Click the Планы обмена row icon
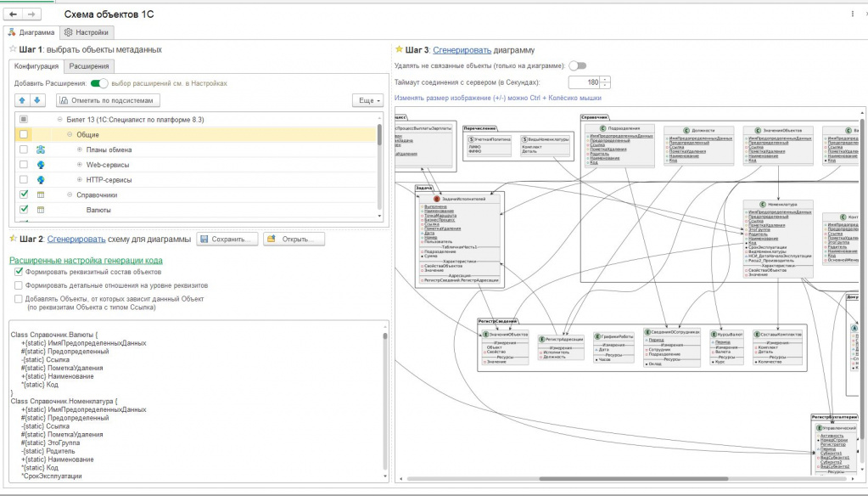 coord(41,149)
